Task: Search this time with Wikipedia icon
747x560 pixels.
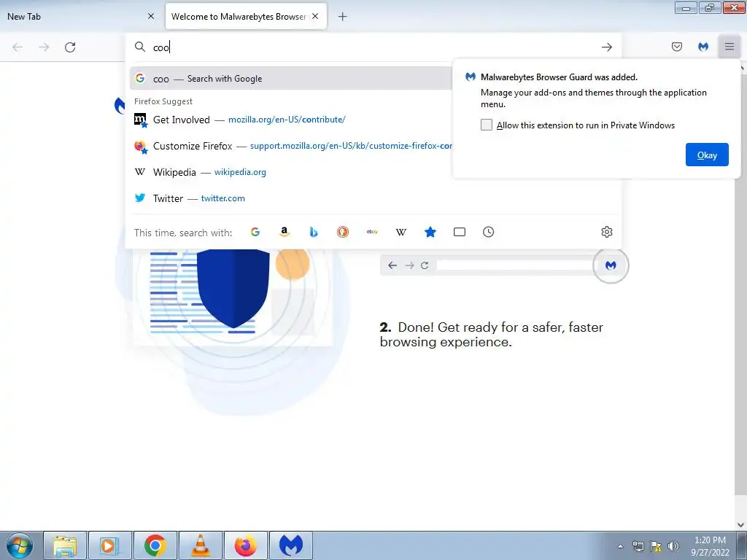Action: (x=401, y=232)
